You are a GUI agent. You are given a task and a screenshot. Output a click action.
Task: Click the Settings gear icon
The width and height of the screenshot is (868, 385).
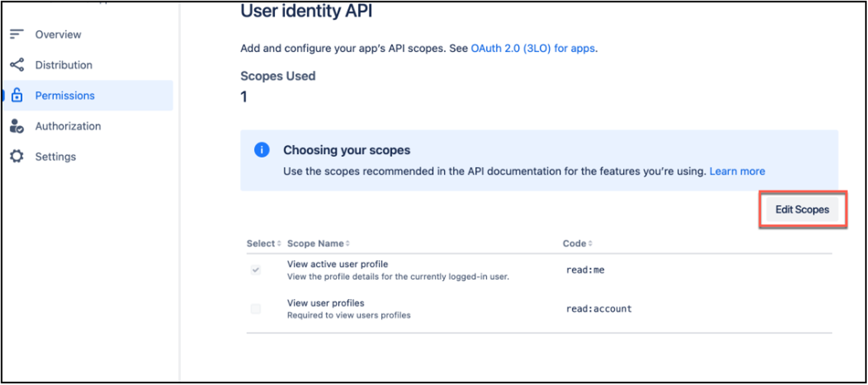(17, 156)
